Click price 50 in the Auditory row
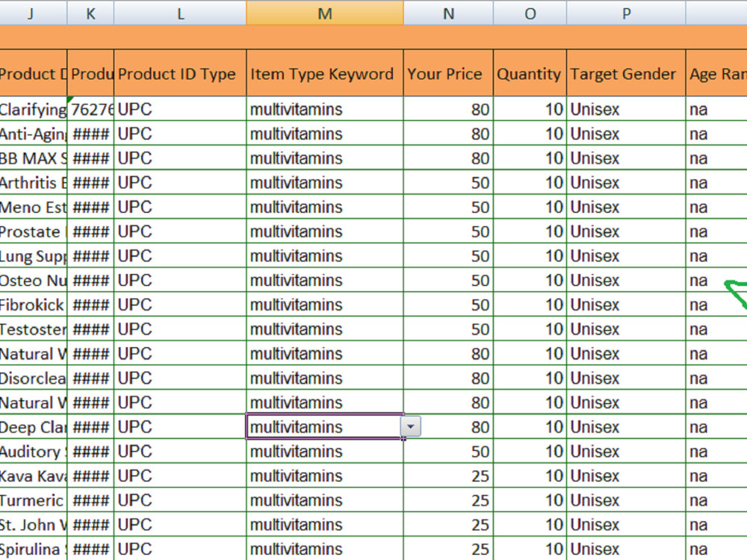 coord(448,452)
